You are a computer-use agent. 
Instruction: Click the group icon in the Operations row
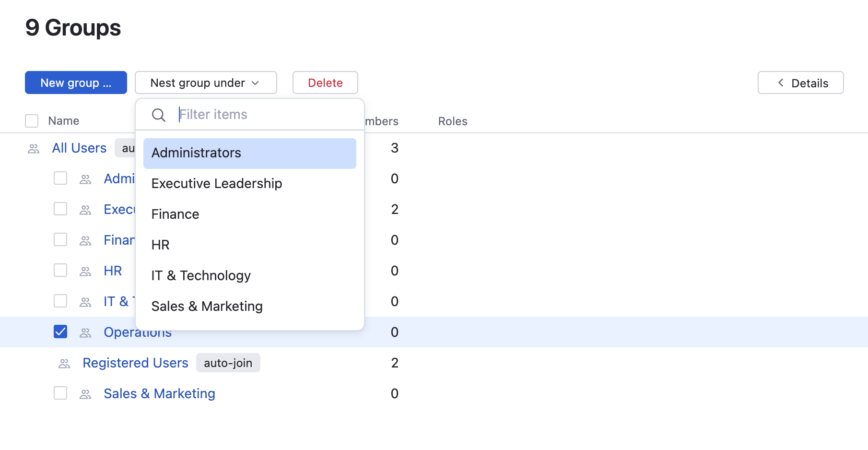click(x=85, y=333)
